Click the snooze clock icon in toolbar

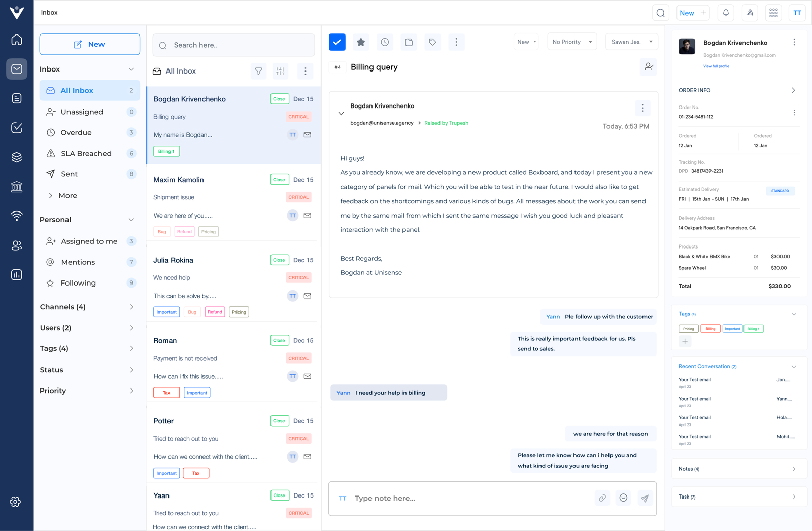385,42
